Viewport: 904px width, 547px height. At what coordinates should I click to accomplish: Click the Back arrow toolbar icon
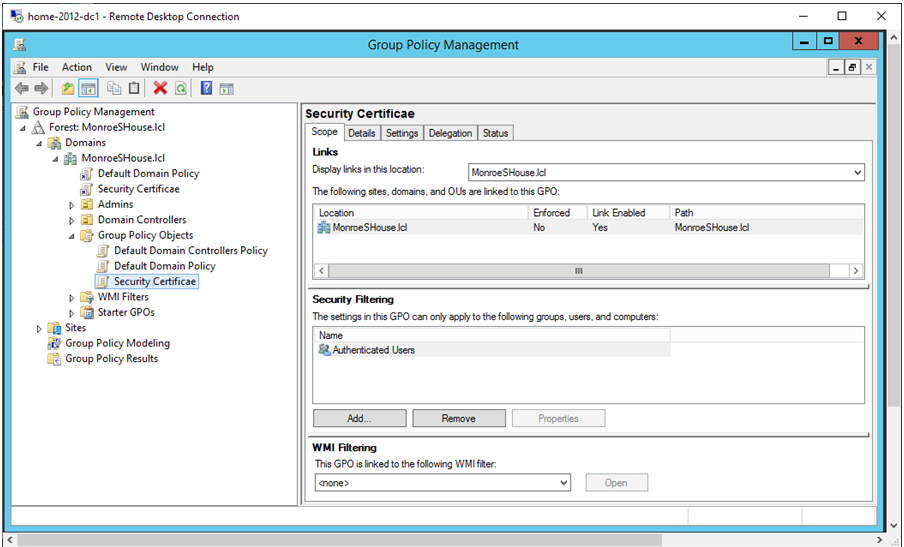[21, 88]
